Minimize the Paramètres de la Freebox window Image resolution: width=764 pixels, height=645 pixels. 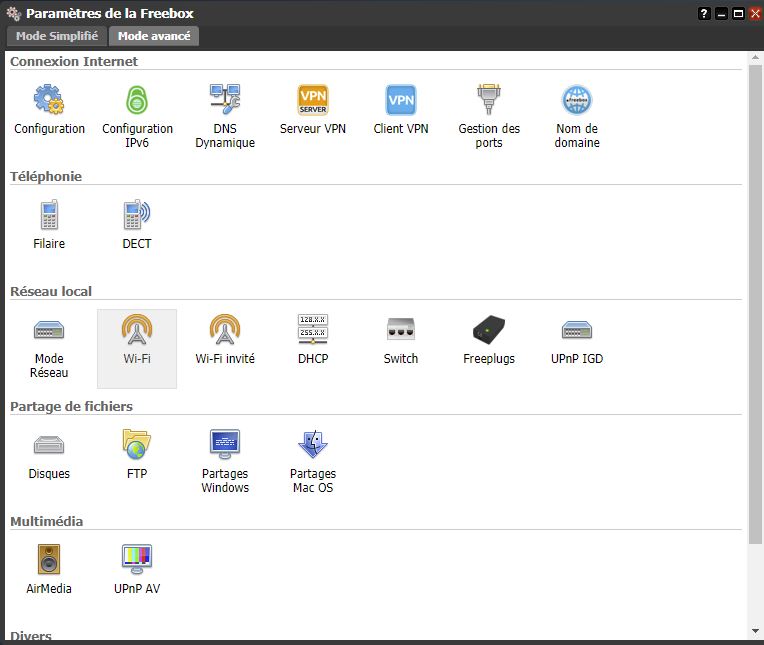coord(721,14)
